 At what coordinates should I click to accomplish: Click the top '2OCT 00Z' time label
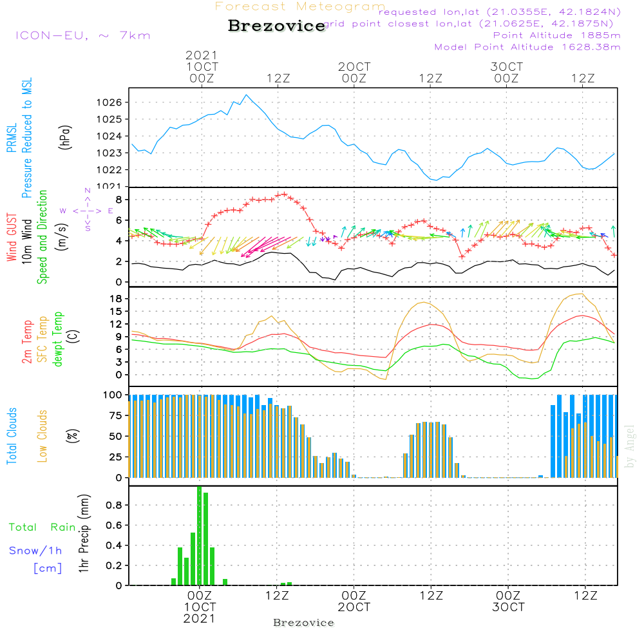coord(354,72)
